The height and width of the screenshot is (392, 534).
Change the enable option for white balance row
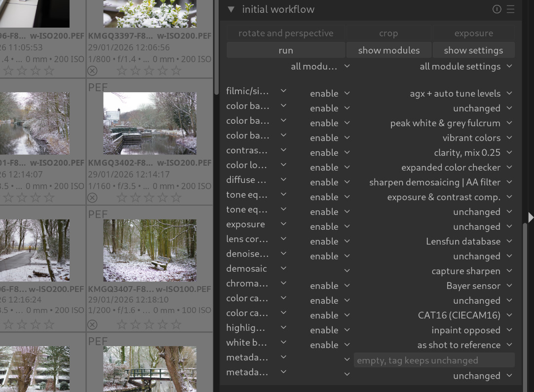pyautogui.click(x=329, y=345)
